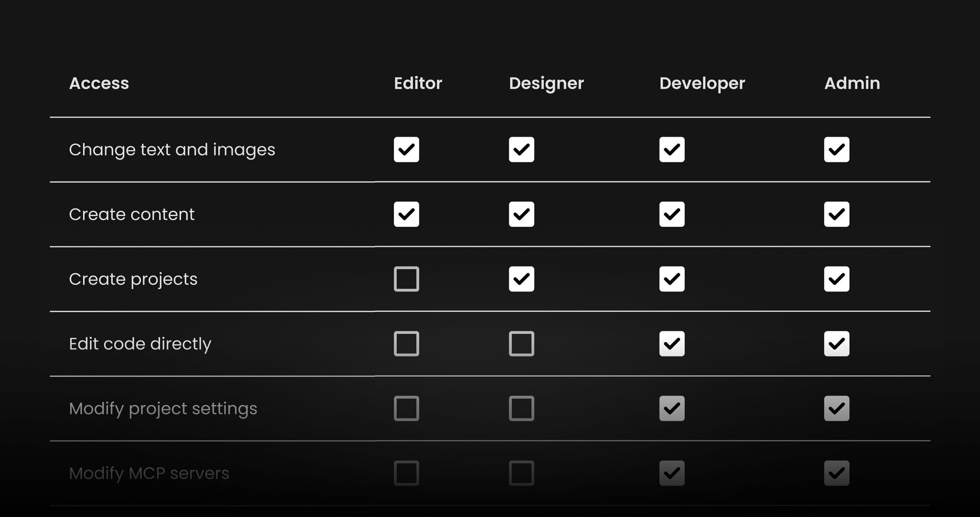The image size is (980, 517).
Task: Click the Admin column header
Action: tap(852, 83)
